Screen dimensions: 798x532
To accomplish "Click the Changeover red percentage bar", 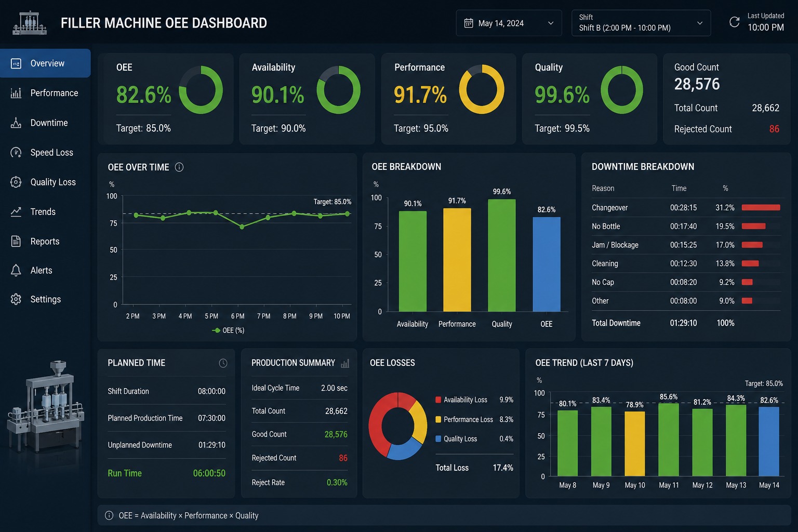I will [x=761, y=207].
